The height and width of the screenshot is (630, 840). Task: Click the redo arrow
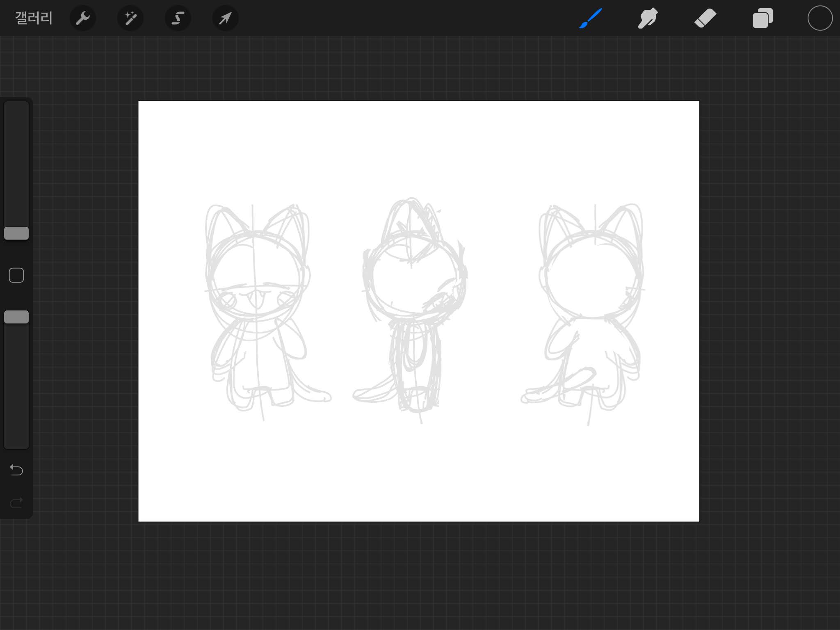point(16,503)
